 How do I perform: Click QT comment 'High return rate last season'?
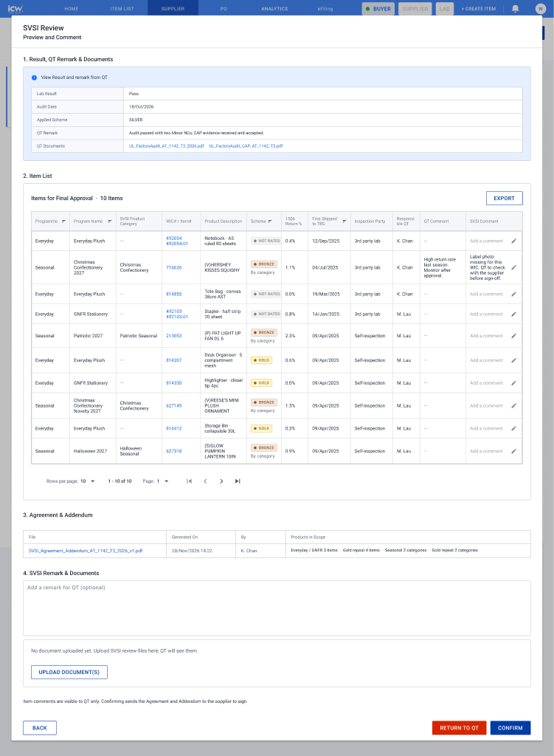click(x=440, y=267)
